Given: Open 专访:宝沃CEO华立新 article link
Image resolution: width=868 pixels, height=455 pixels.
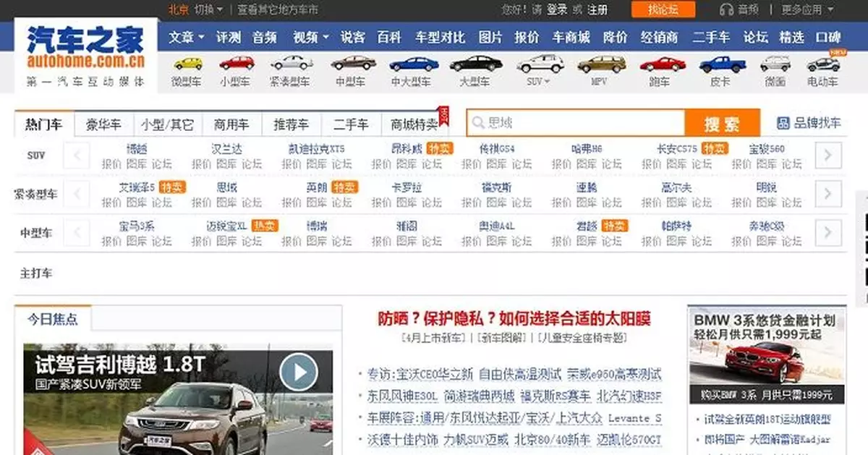Looking at the screenshot, I should coord(420,375).
